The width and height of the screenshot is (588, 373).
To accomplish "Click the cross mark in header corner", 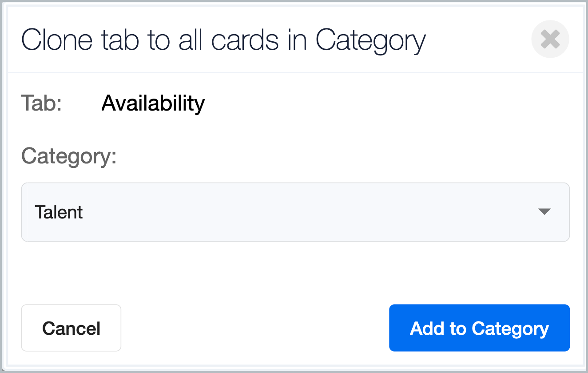I will 550,40.
